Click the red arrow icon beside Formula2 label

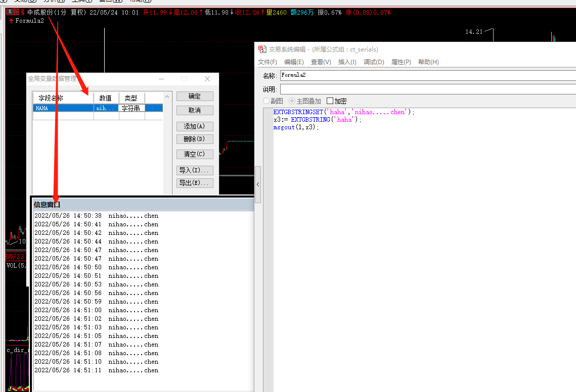pyautogui.click(x=11, y=21)
